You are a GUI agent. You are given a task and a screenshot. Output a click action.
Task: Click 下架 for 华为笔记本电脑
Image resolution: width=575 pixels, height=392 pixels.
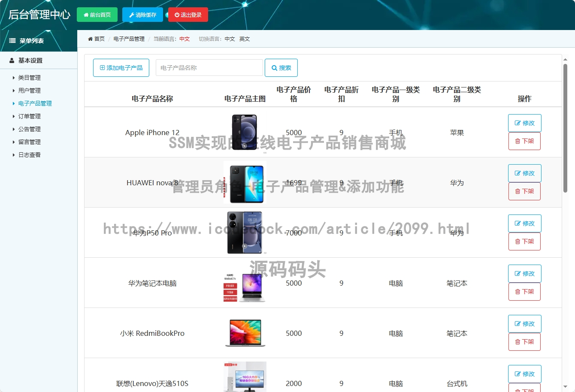pyautogui.click(x=524, y=292)
